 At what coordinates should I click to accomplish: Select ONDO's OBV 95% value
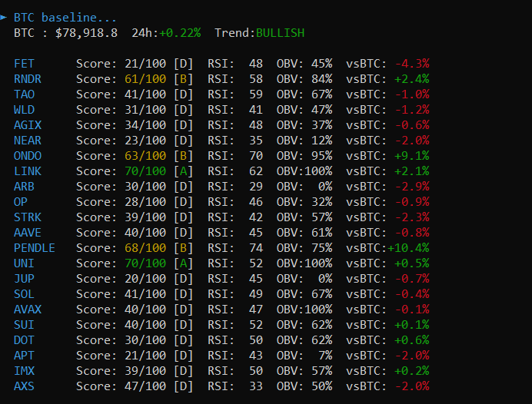322,156
